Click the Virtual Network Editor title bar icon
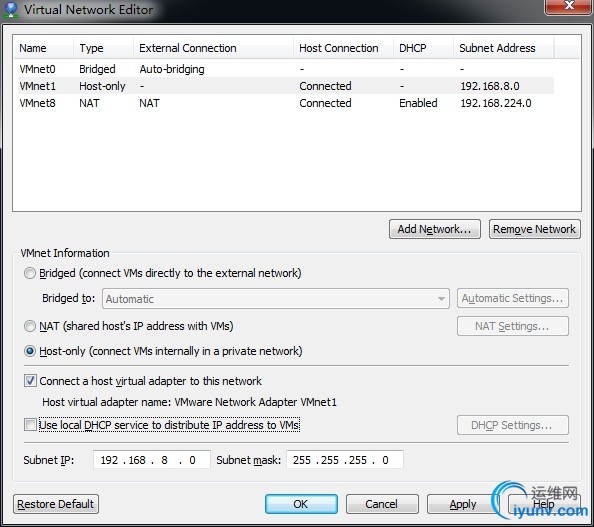 tap(10, 9)
